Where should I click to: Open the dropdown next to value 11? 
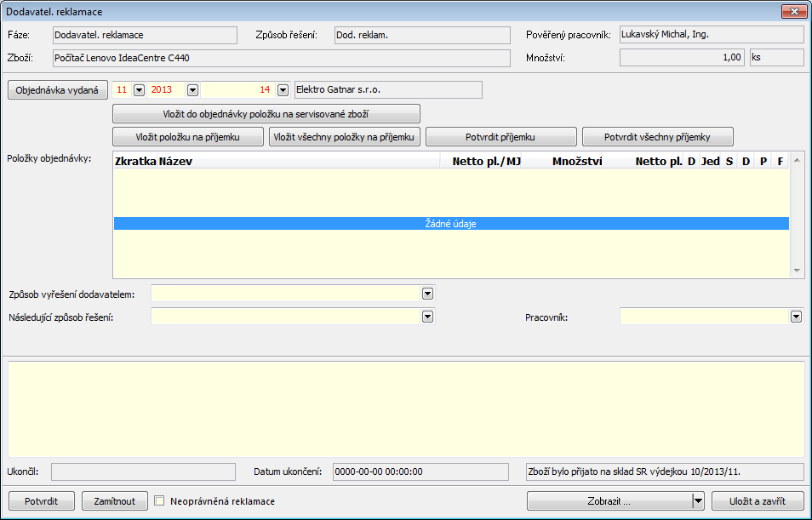(x=139, y=89)
